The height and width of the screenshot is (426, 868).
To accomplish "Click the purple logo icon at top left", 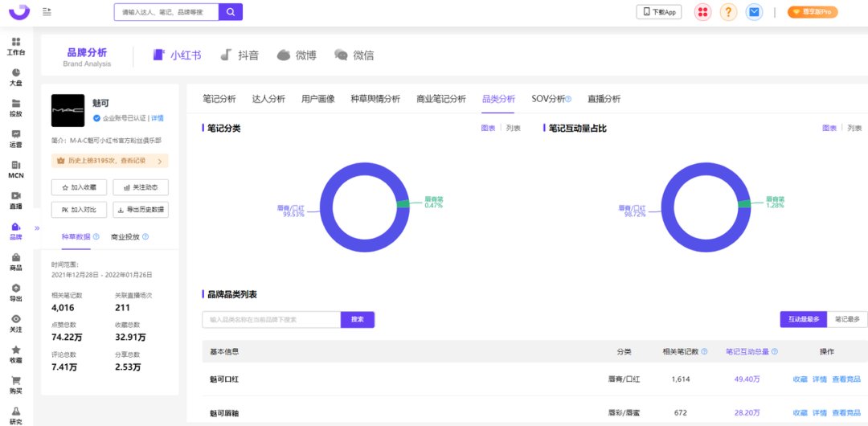I will point(18,11).
